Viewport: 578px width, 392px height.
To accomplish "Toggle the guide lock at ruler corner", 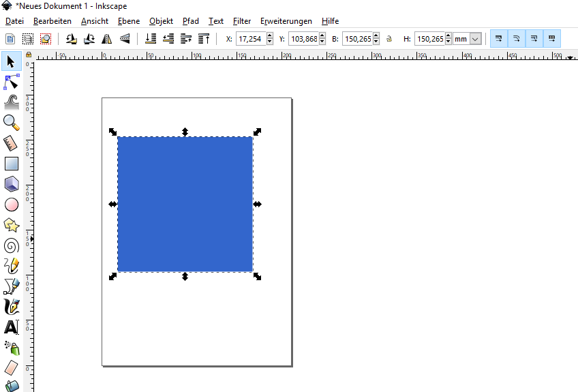I will pos(29,55).
